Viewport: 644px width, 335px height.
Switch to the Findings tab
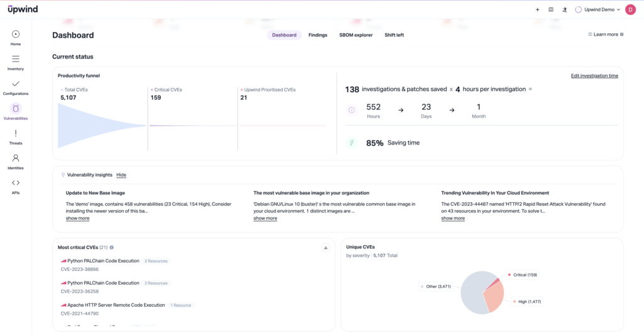318,35
